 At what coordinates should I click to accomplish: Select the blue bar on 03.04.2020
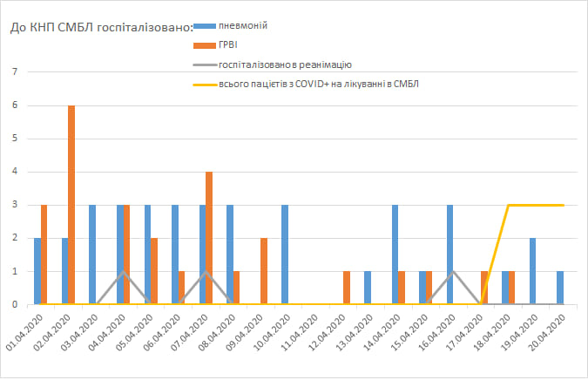tap(92, 254)
